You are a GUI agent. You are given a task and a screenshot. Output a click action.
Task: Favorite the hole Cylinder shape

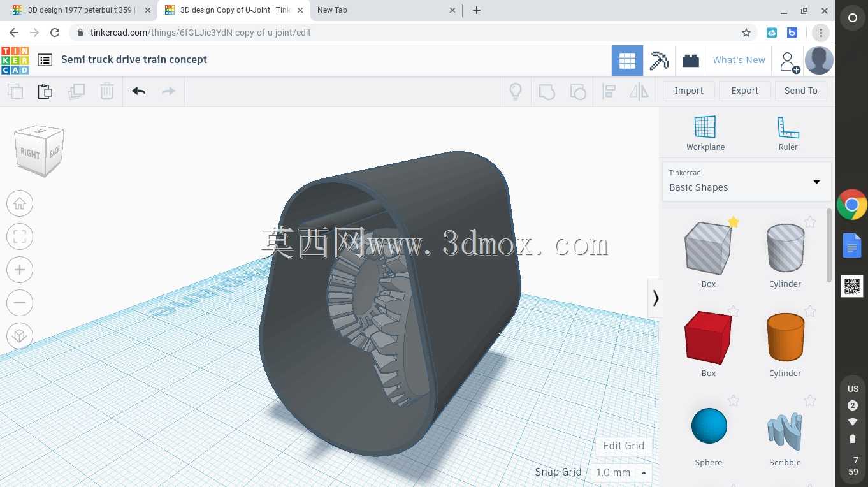point(810,222)
